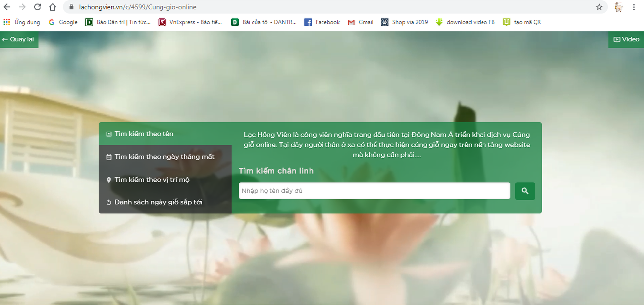Image resolution: width=644 pixels, height=305 pixels.
Task: Select Tìm kiếm theo ngày tháng mất tab
Action: point(165,157)
